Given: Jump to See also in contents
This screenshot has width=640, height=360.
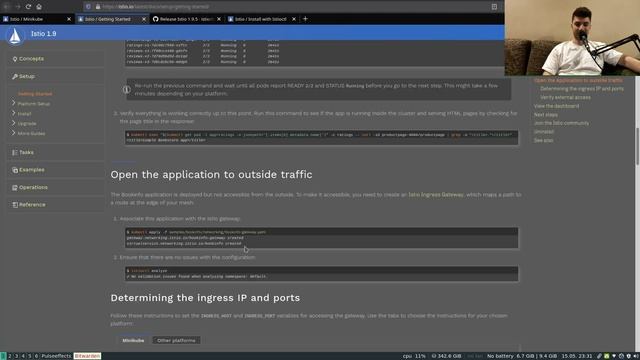Looking at the screenshot, I should pos(543,140).
